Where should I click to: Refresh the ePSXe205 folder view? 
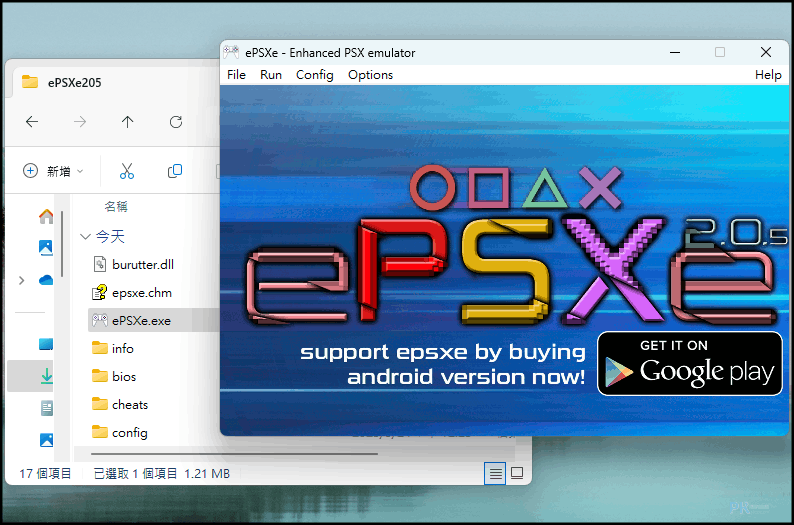coord(176,122)
